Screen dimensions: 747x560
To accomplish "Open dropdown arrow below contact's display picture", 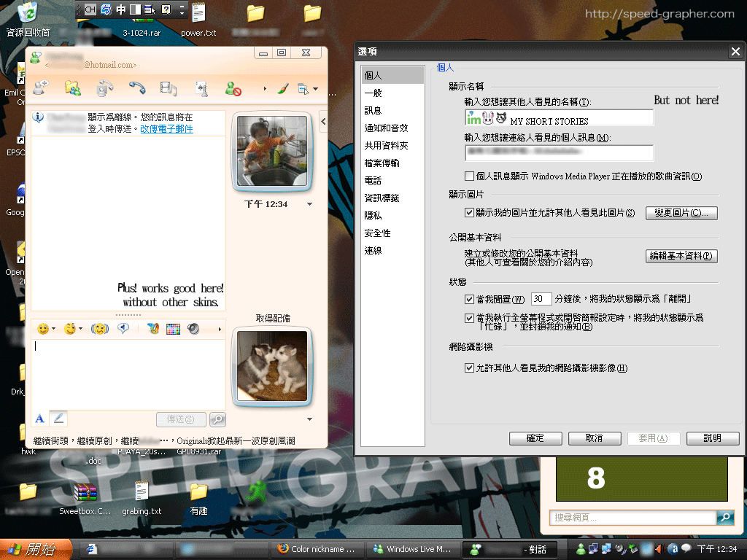I will click(x=310, y=204).
